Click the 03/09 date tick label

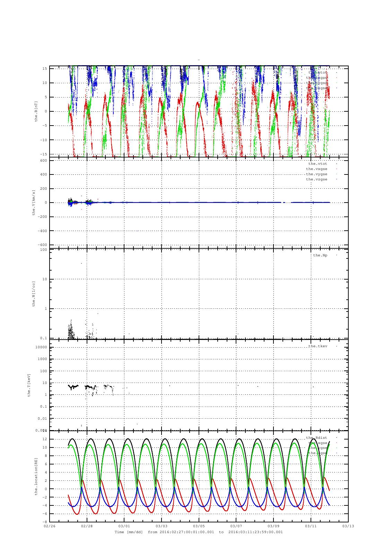click(273, 526)
